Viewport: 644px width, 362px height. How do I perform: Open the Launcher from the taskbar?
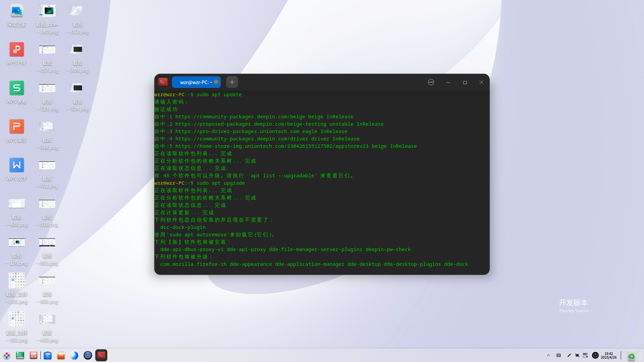(7, 355)
